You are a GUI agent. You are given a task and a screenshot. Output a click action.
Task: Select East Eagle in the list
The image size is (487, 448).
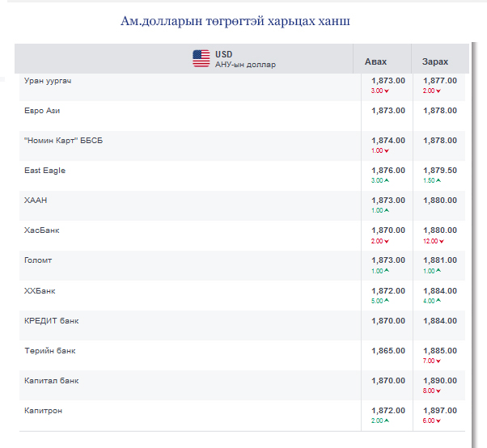click(x=45, y=170)
